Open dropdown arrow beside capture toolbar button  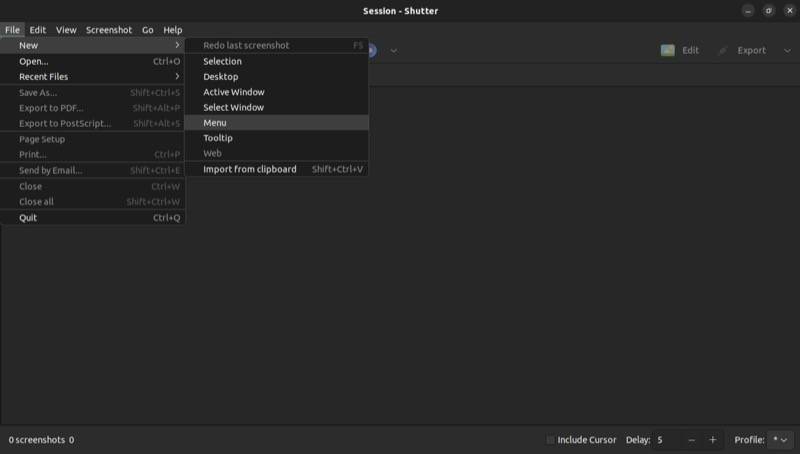tap(394, 51)
